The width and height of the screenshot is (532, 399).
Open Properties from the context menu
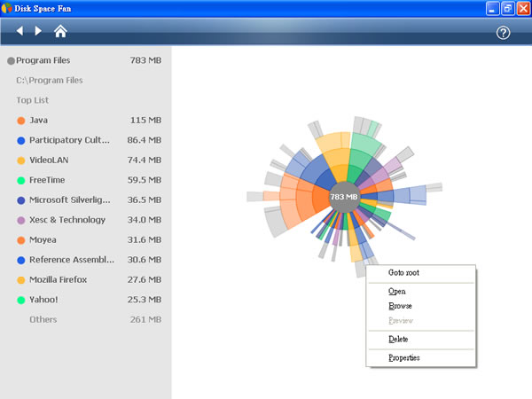click(x=404, y=357)
